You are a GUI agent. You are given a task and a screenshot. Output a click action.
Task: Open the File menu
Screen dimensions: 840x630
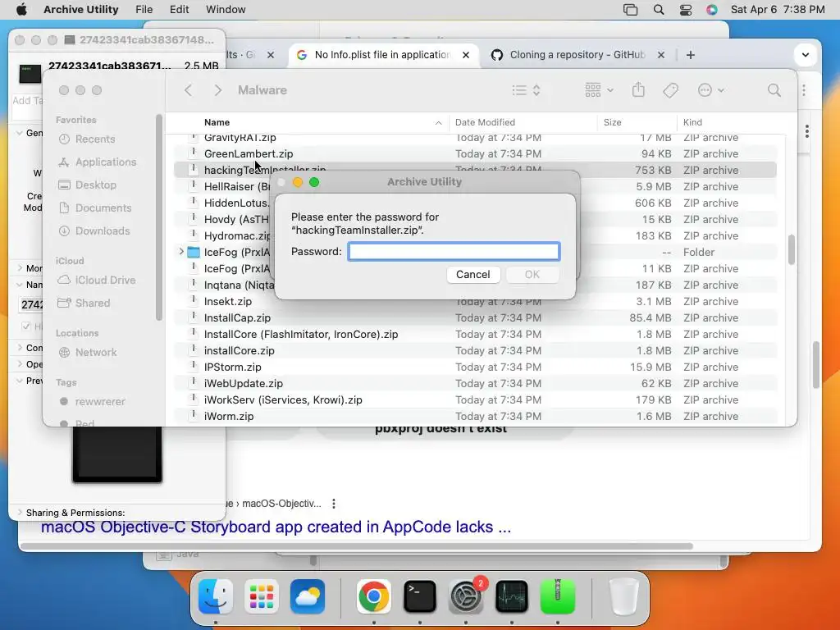click(144, 9)
